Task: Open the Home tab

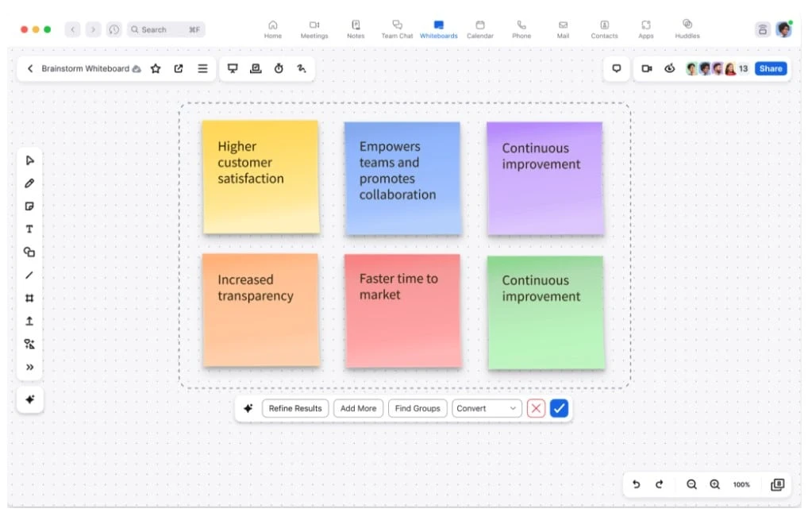Action: coord(273,29)
